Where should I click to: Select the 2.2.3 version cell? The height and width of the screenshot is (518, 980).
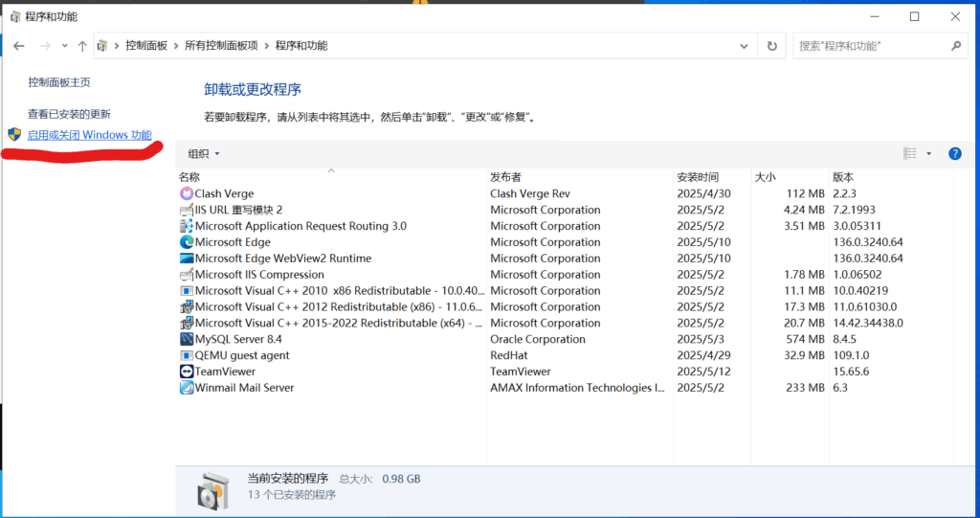(844, 194)
